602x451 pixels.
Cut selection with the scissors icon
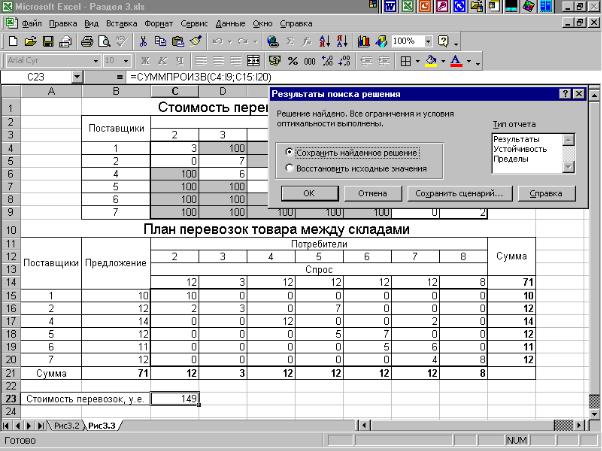click(143, 41)
